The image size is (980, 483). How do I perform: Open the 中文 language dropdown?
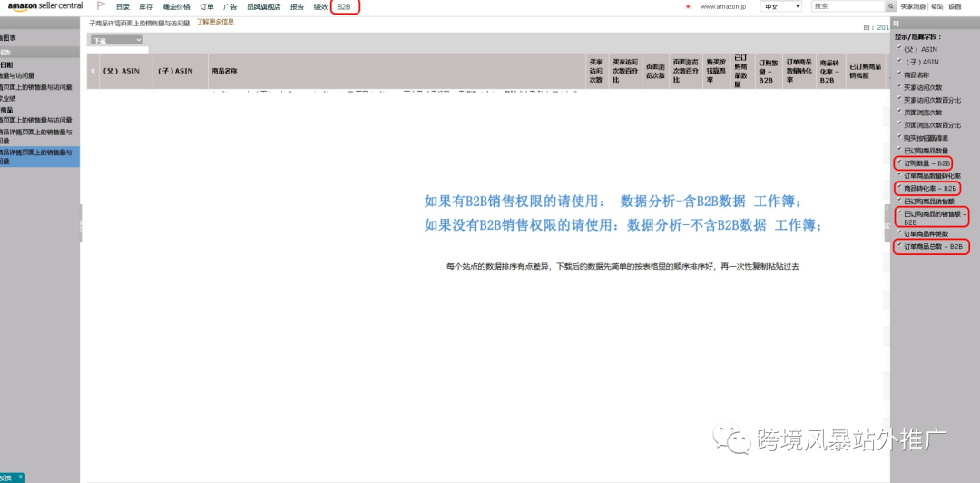tap(781, 6)
